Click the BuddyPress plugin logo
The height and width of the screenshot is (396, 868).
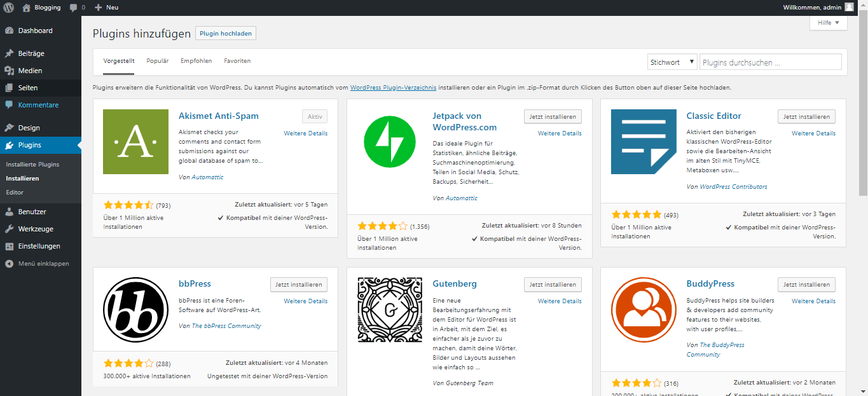643,310
